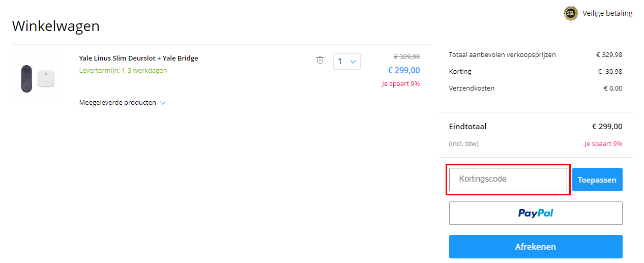Open the Yale Linus product thumbnail
Image resolution: width=644 pixels, height=263 pixels.
(x=37, y=78)
